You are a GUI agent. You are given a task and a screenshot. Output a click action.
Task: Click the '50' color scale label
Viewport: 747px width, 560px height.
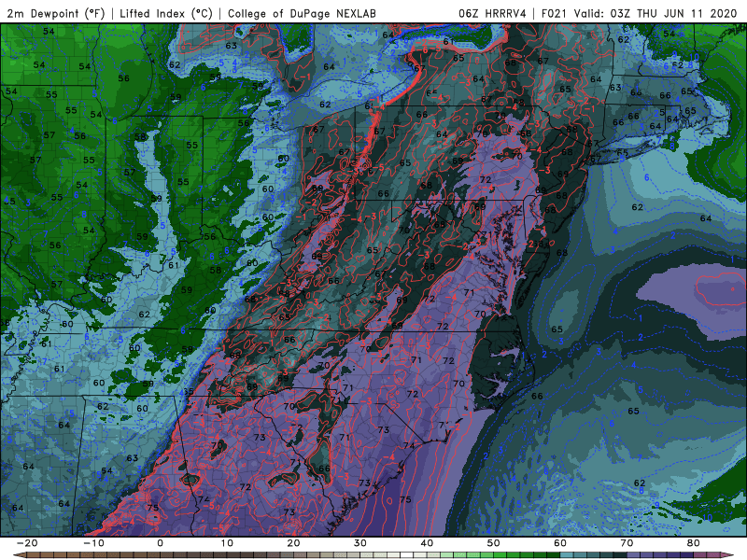click(x=494, y=543)
